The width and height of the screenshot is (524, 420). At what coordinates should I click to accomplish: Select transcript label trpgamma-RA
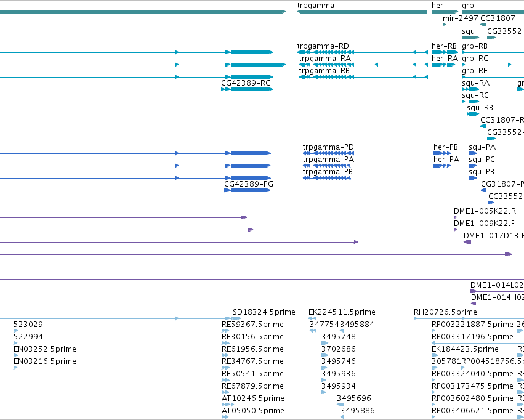pyautogui.click(x=325, y=59)
